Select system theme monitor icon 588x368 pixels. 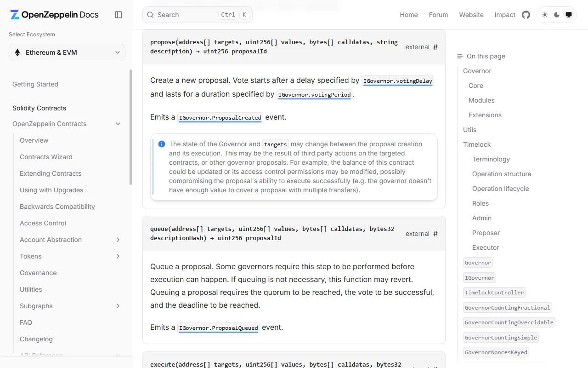coord(569,15)
